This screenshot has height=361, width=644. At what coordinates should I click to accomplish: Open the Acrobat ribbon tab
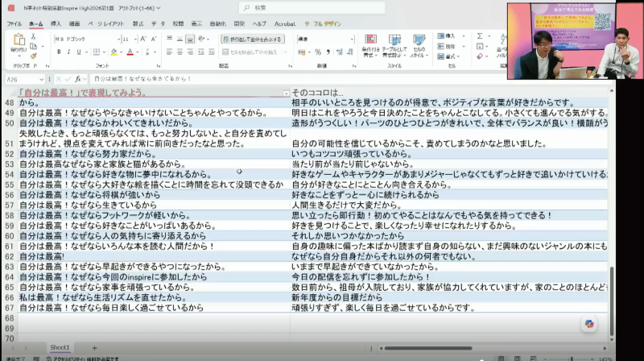coord(285,24)
